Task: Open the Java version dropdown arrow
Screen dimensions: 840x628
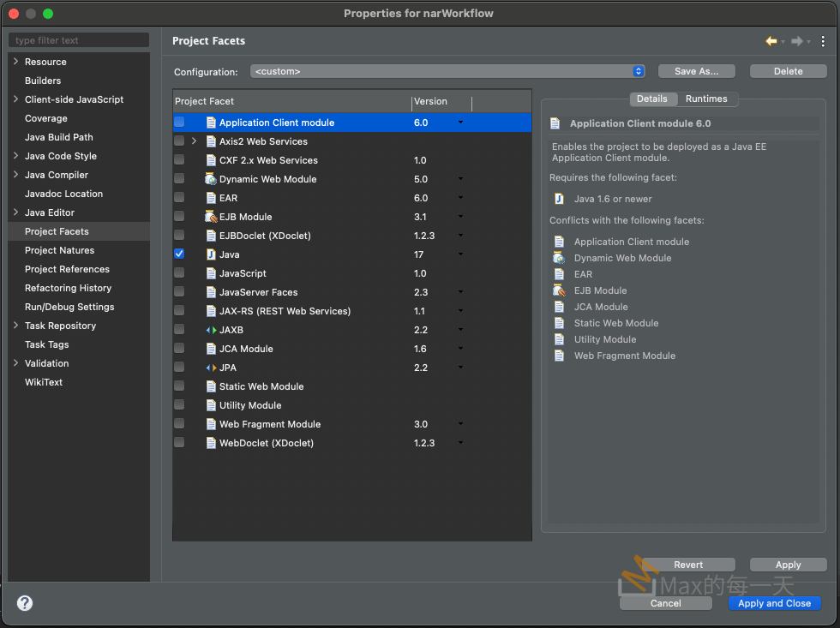Action: (x=460, y=254)
